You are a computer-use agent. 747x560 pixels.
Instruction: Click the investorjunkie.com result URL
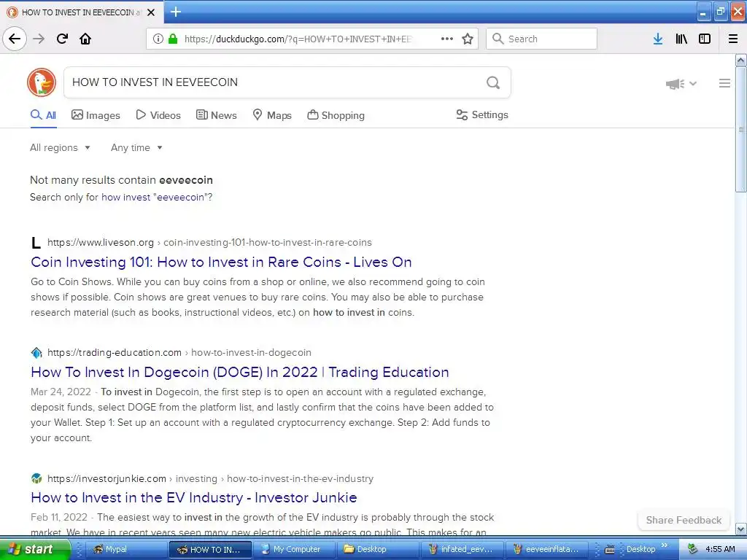[210, 478]
